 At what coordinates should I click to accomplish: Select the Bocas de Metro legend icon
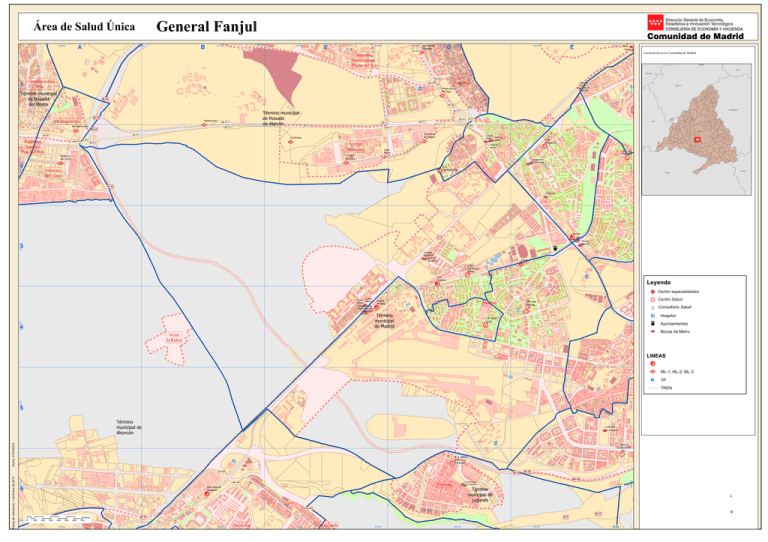(653, 332)
